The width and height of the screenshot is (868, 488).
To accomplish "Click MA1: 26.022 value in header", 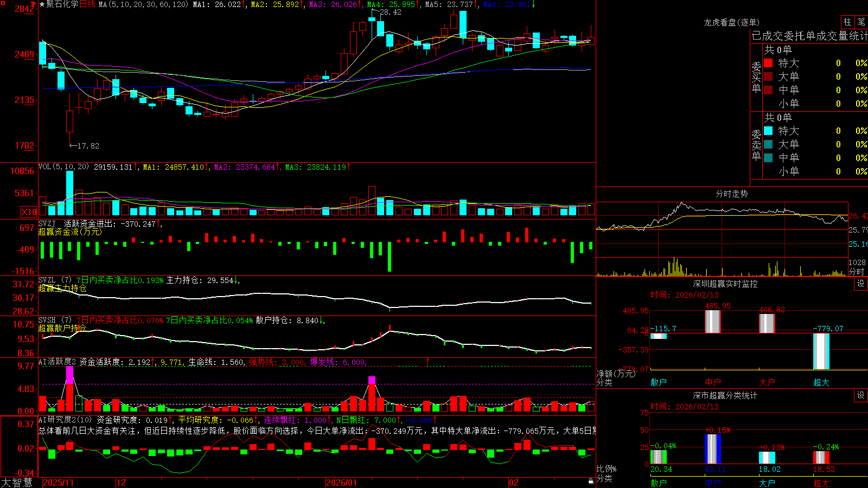I will (216, 4).
